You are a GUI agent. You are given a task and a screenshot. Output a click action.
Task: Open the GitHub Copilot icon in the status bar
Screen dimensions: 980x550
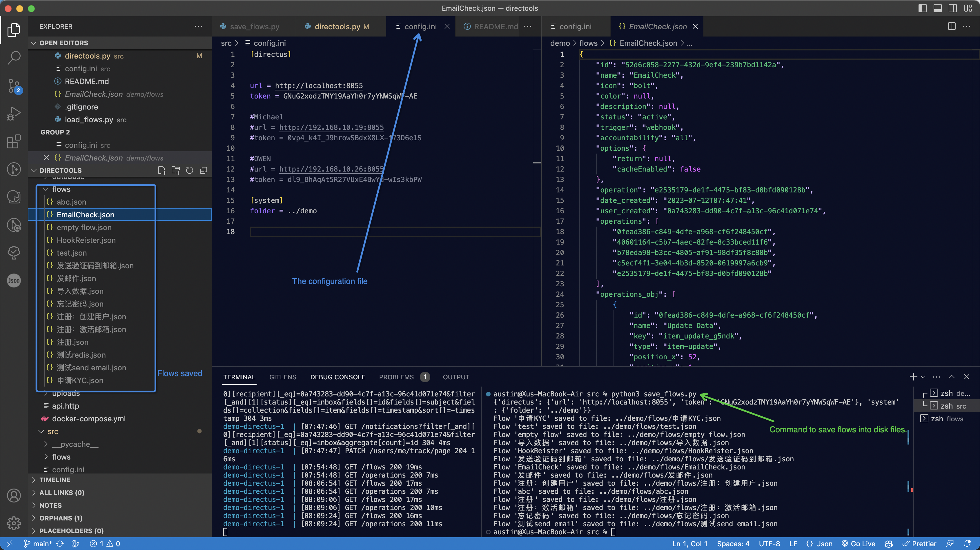[x=889, y=544]
